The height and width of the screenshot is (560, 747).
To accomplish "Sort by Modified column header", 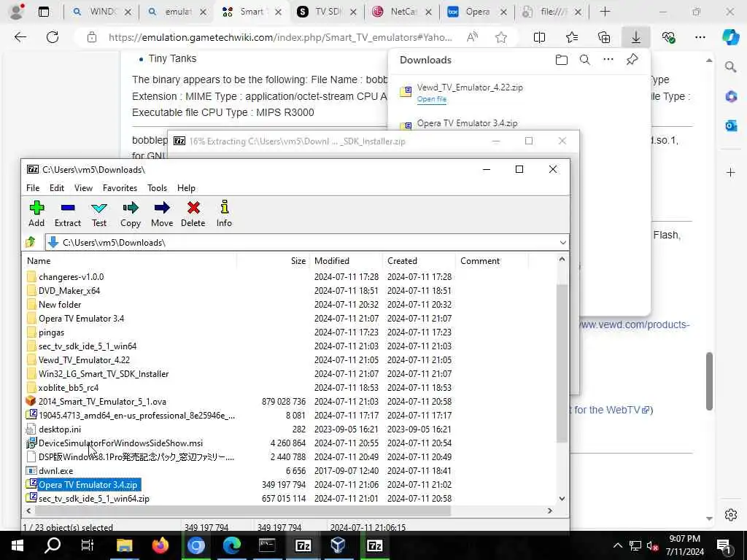I will [346, 260].
